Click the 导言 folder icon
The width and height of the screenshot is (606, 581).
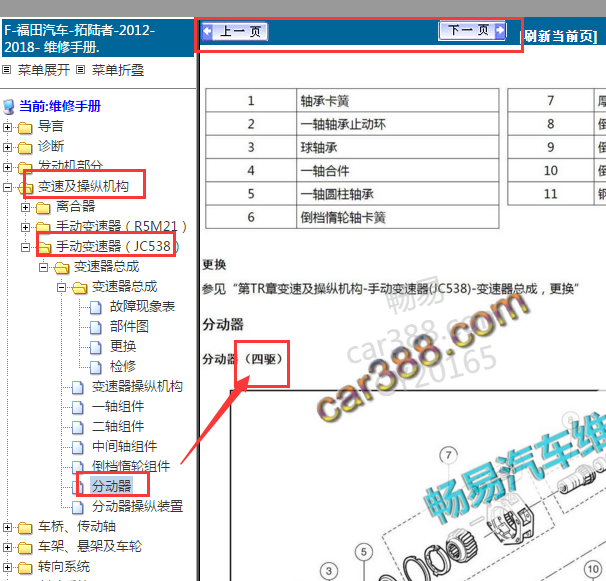25,127
